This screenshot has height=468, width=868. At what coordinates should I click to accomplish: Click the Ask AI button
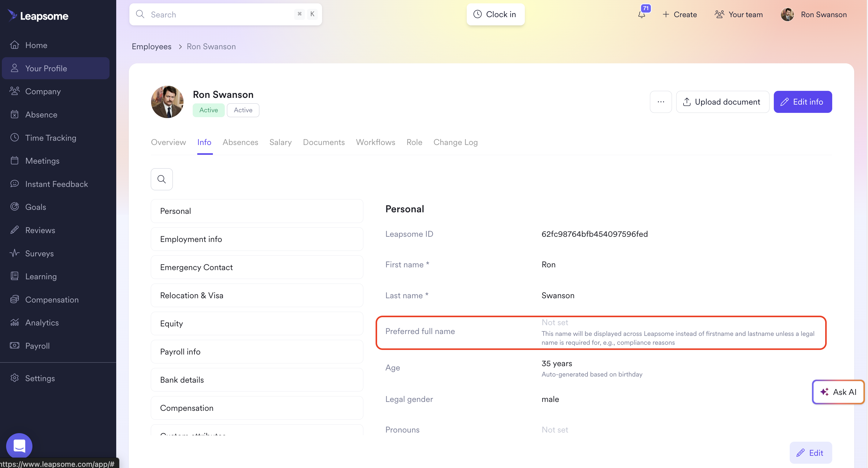tap(838, 392)
